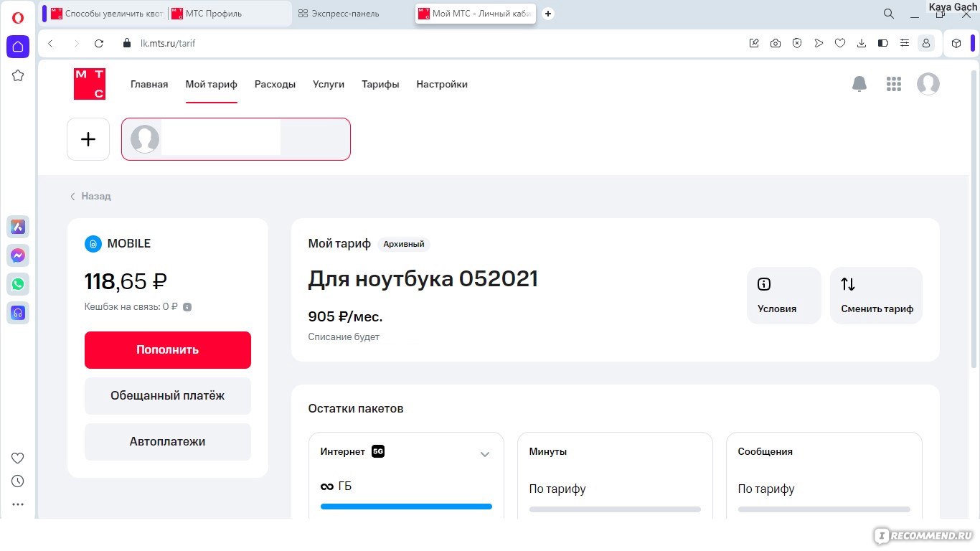Expand the Интернет package chevron
This screenshot has height=551, width=980.
485,454
